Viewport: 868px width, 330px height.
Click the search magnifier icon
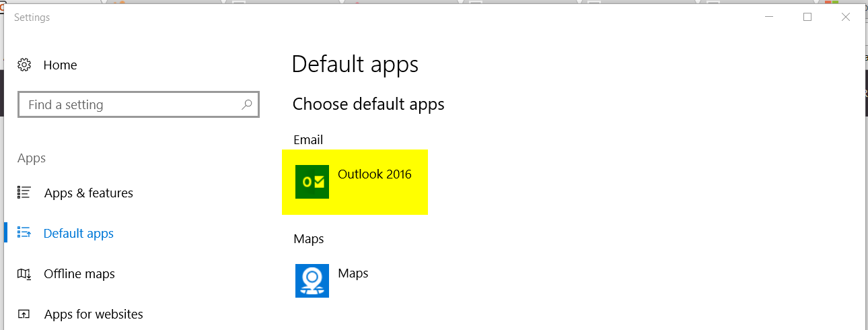tap(246, 104)
